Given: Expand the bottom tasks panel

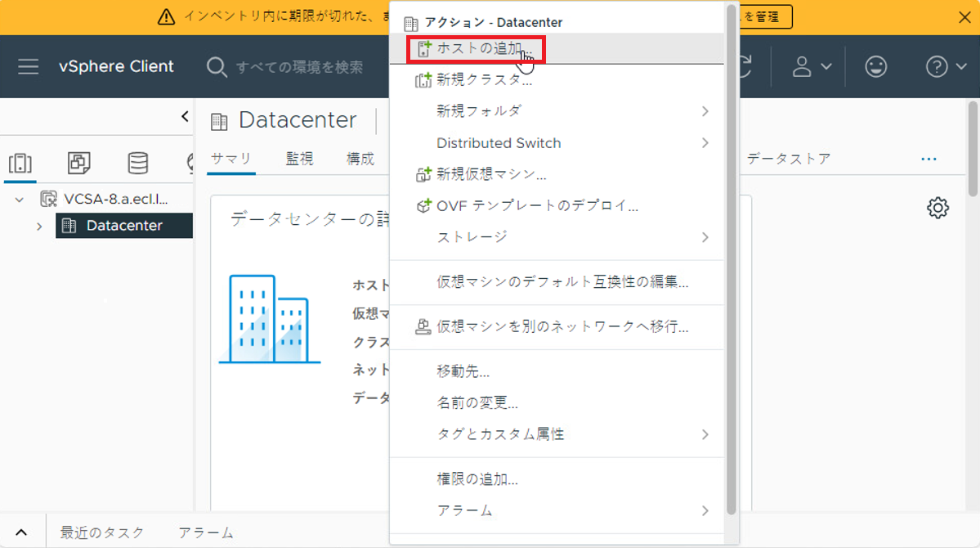Looking at the screenshot, I should coord(21,532).
